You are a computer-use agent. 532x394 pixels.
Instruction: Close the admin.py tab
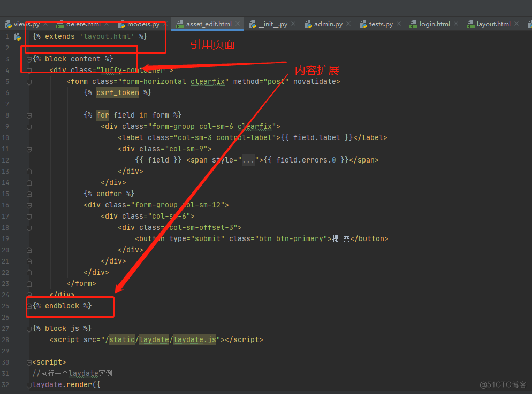pyautogui.click(x=348, y=24)
